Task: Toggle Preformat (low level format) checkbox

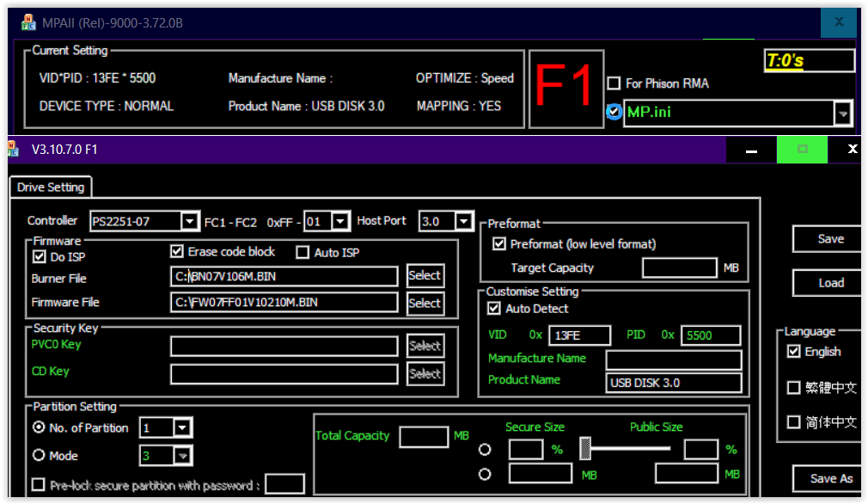Action: click(498, 243)
